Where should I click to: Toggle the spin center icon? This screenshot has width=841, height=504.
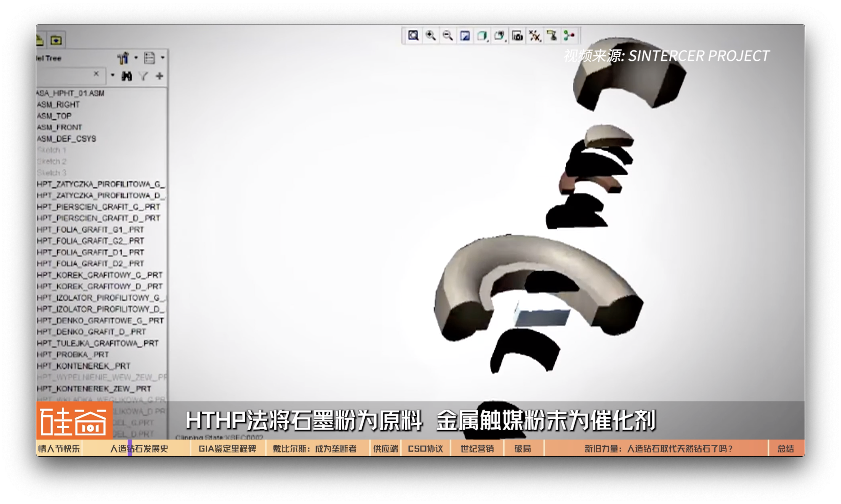(x=569, y=36)
